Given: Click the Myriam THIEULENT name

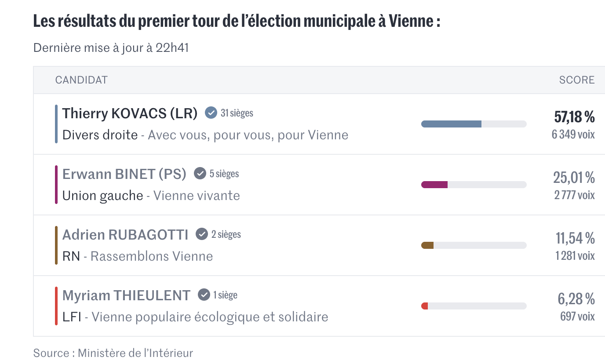Looking at the screenshot, I should [x=126, y=295].
